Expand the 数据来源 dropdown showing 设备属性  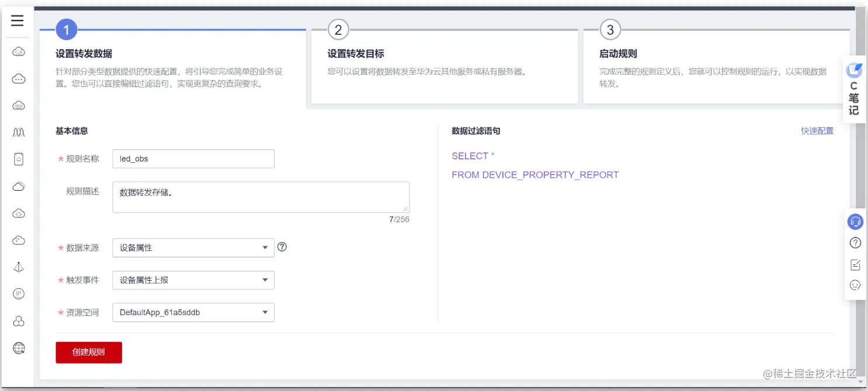point(193,247)
